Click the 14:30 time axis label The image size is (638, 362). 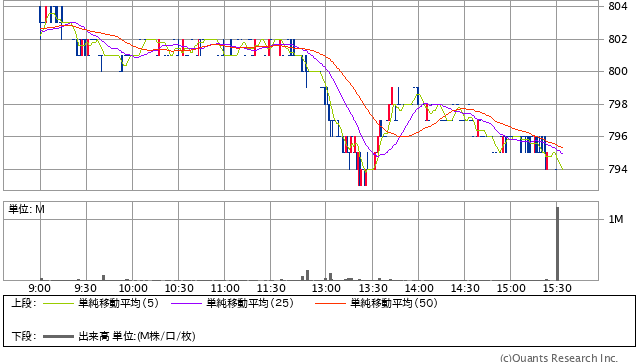pos(465,288)
